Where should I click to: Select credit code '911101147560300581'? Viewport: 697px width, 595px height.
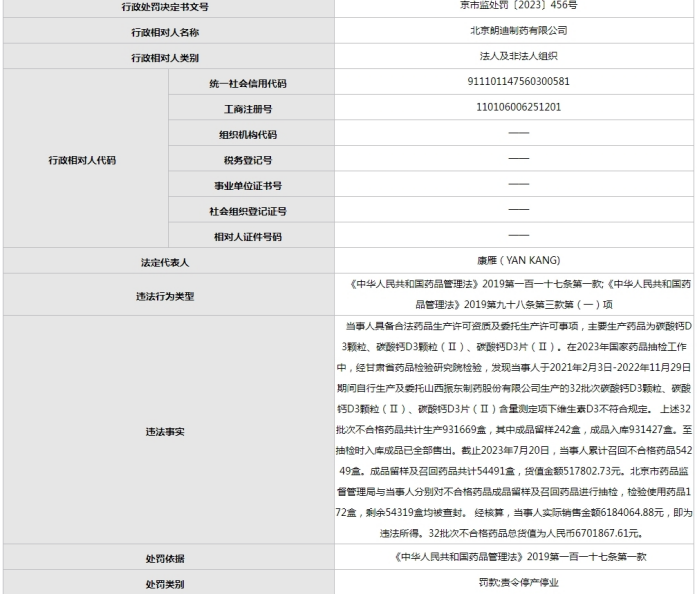tap(518, 81)
